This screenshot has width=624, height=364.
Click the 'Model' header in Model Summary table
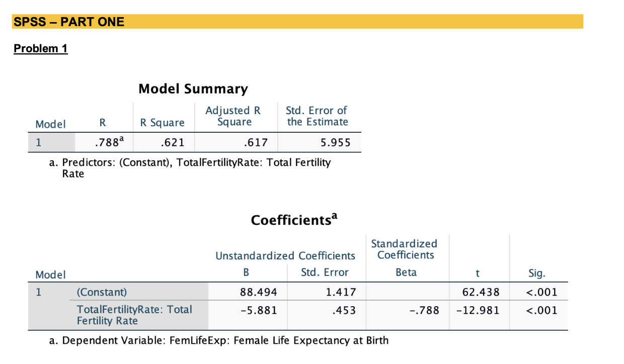[50, 124]
